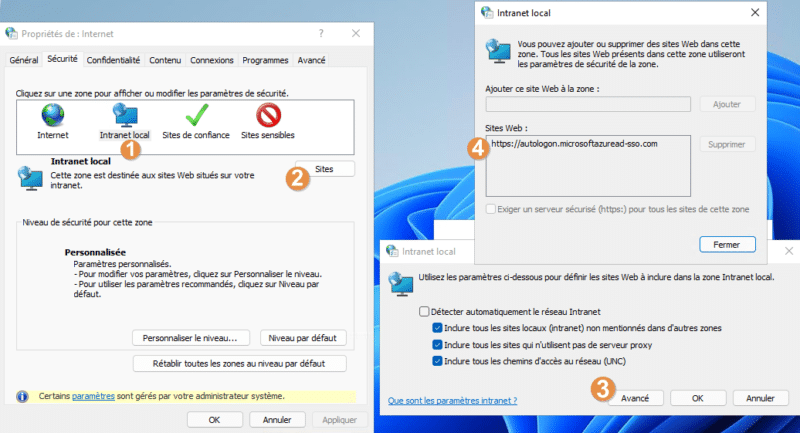Open Que sont les paramètres intranet link
Screen dimensions: 800x433
pyautogui.click(x=453, y=401)
